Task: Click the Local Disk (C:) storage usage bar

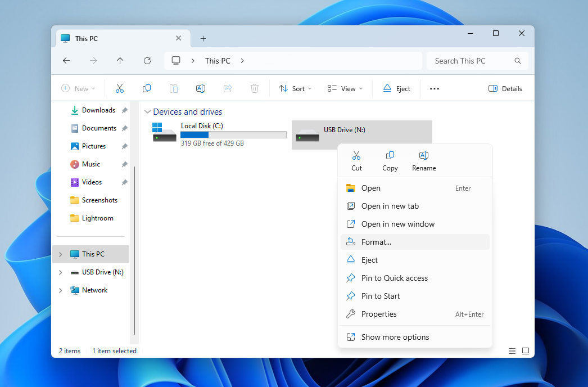Action: [x=233, y=135]
